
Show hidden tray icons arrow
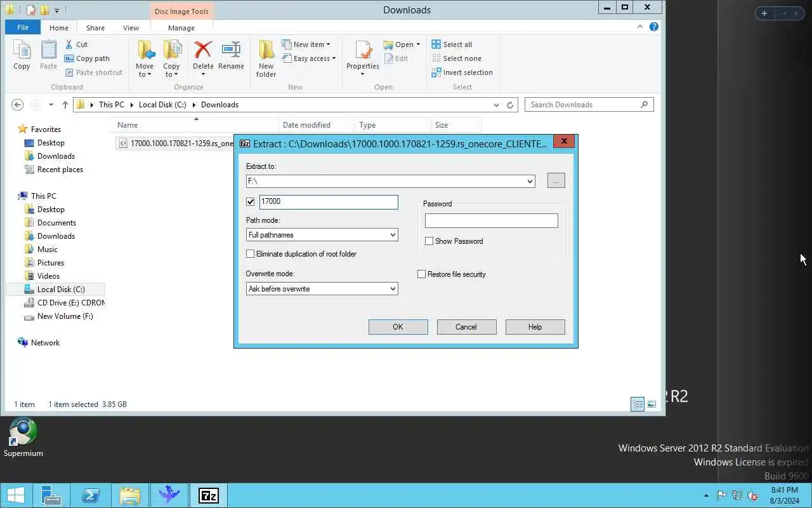[x=706, y=495]
